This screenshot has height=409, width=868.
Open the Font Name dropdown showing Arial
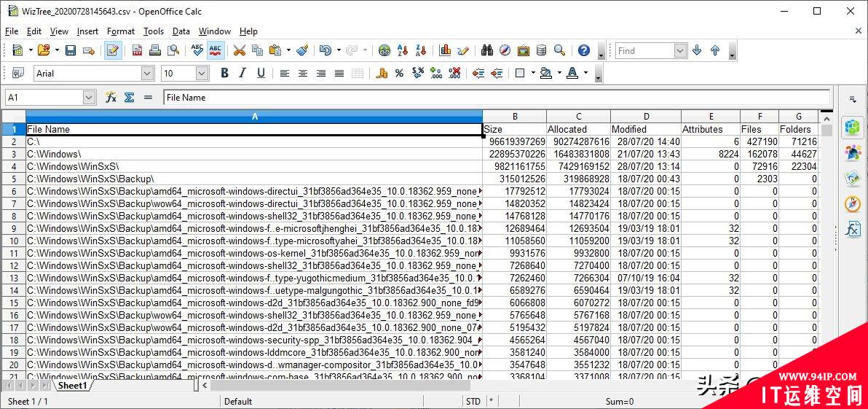147,73
